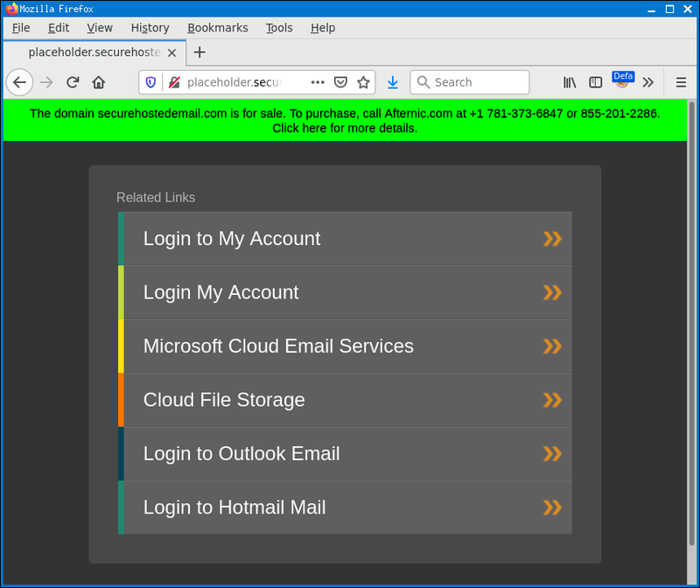Select the placeholder.securehosted tab
The width and height of the screenshot is (700, 588).
click(x=94, y=52)
